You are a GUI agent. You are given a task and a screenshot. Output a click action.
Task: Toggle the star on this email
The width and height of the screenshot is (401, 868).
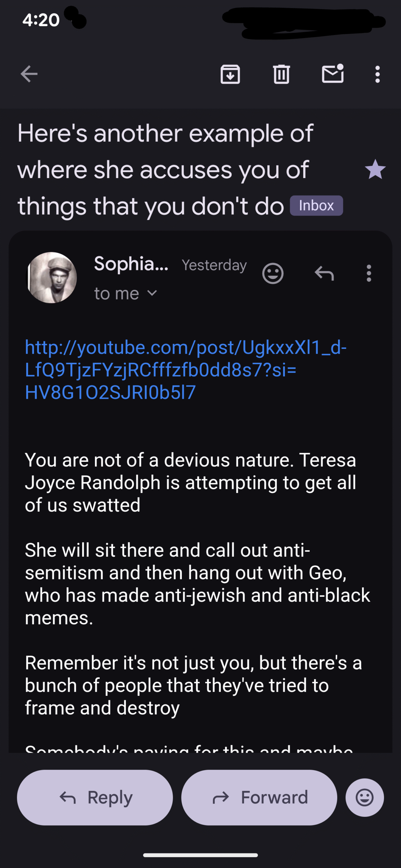[x=375, y=170]
